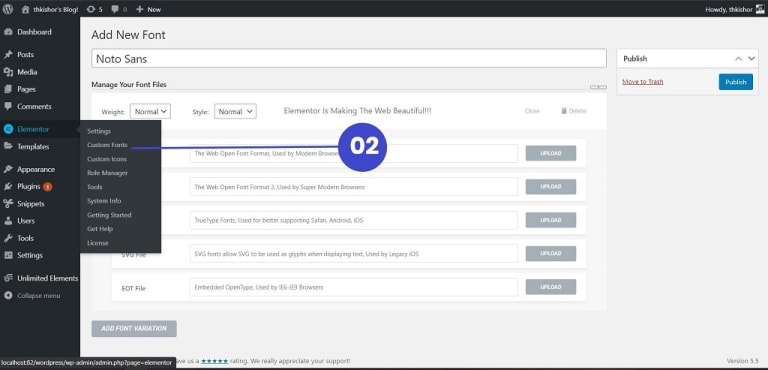Click the blue Publish button
Screen dimensions: 768x370
click(736, 82)
